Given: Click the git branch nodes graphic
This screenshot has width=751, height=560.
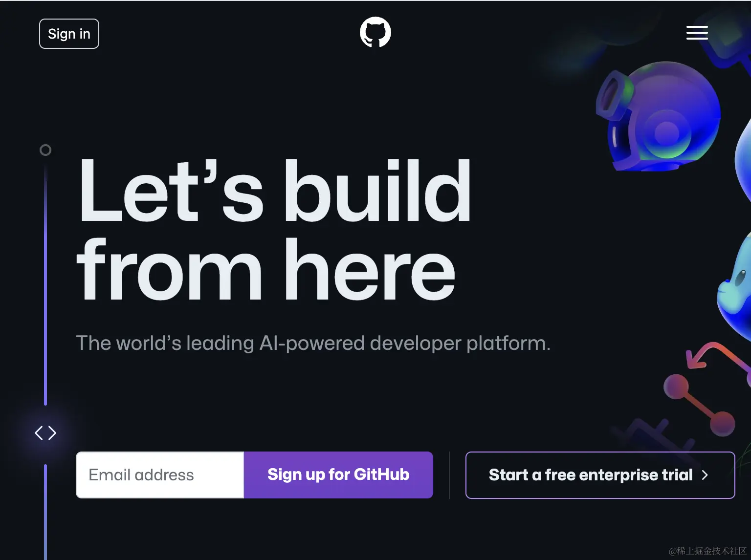Looking at the screenshot, I should (699, 405).
